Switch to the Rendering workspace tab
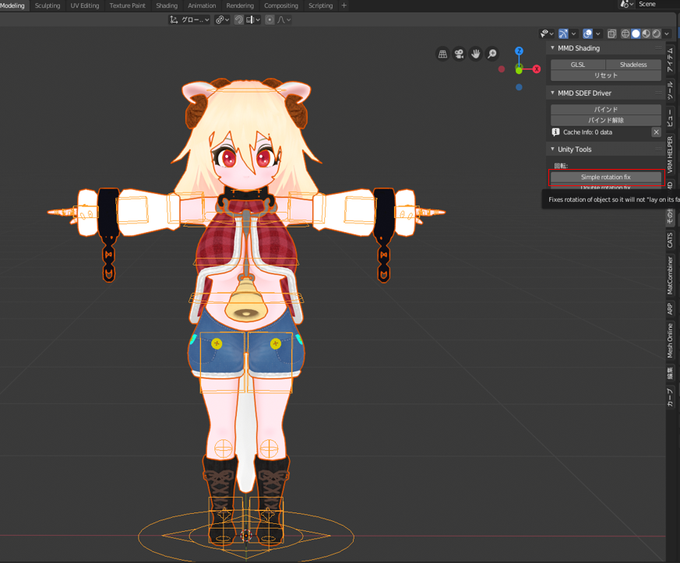680x563 pixels. [x=240, y=6]
